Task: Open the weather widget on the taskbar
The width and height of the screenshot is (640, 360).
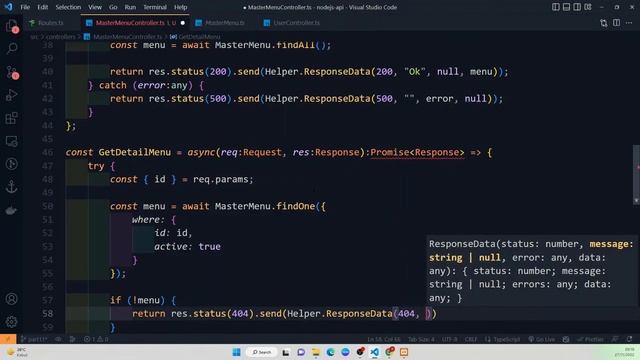Action: click(x=17, y=352)
